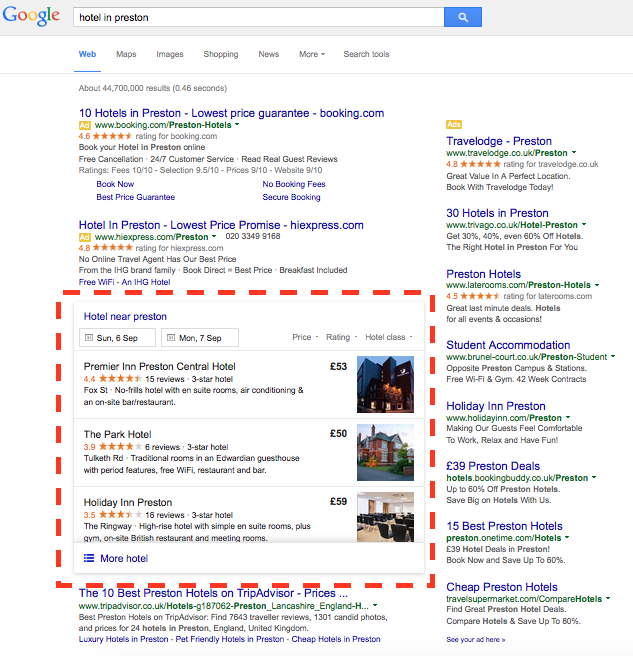Expand the laterooms.com URL dropdown arrow
Screen dimensions: 633x656
pos(597,284)
